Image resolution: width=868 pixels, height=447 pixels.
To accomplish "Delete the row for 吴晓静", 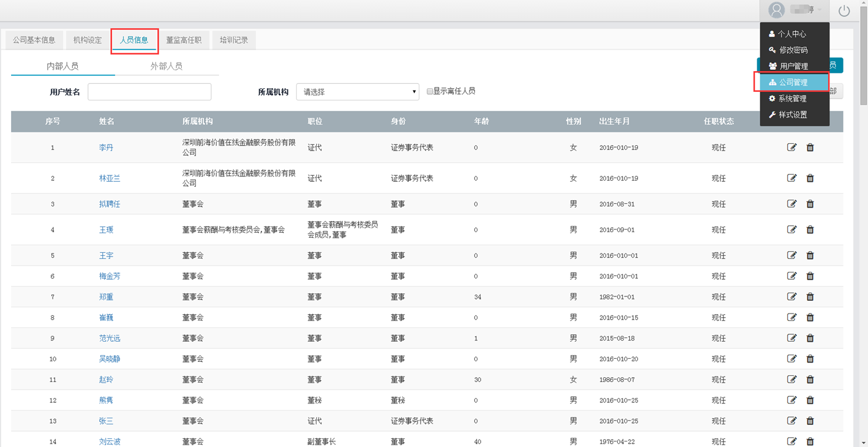I will (x=810, y=359).
